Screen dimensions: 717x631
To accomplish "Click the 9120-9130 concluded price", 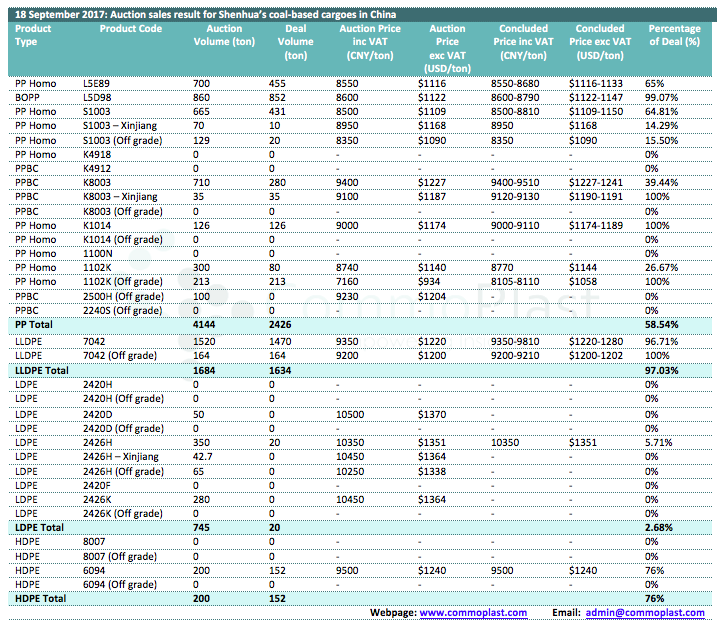I will pos(515,197).
